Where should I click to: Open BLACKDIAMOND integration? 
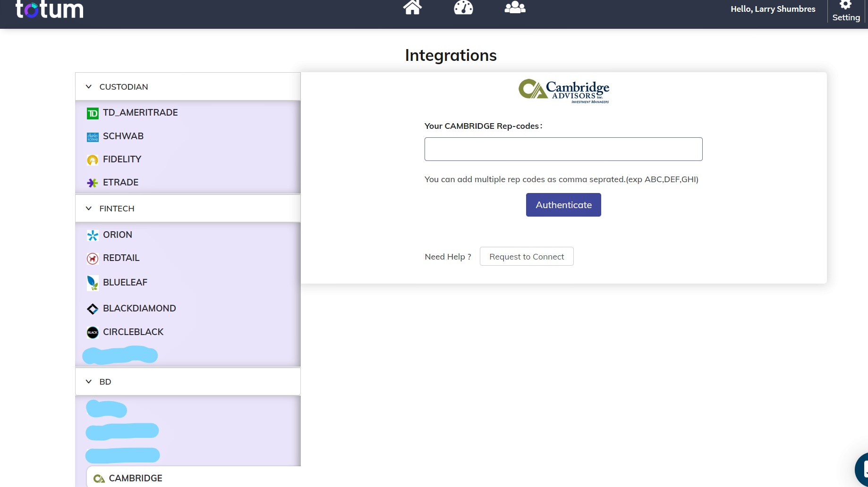pos(139,309)
